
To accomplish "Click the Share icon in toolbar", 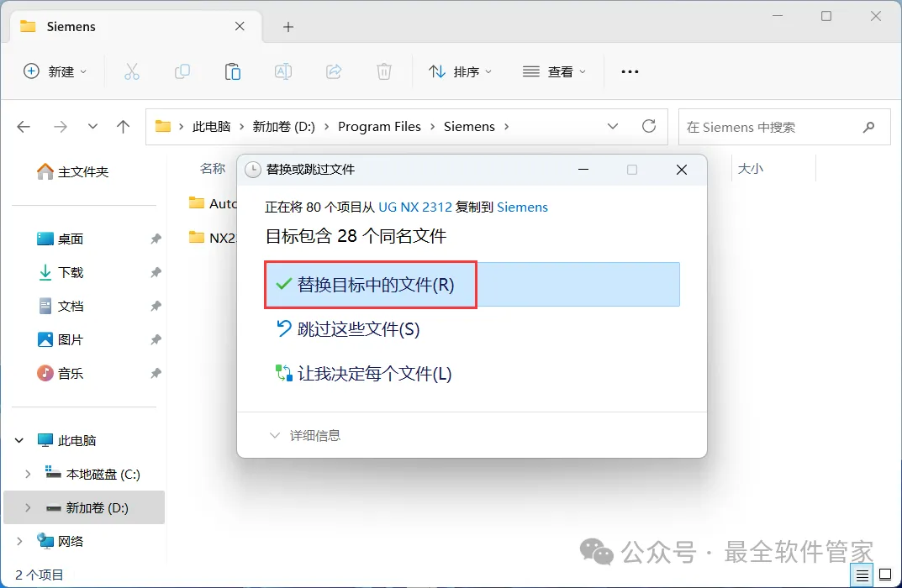I will 334,72.
